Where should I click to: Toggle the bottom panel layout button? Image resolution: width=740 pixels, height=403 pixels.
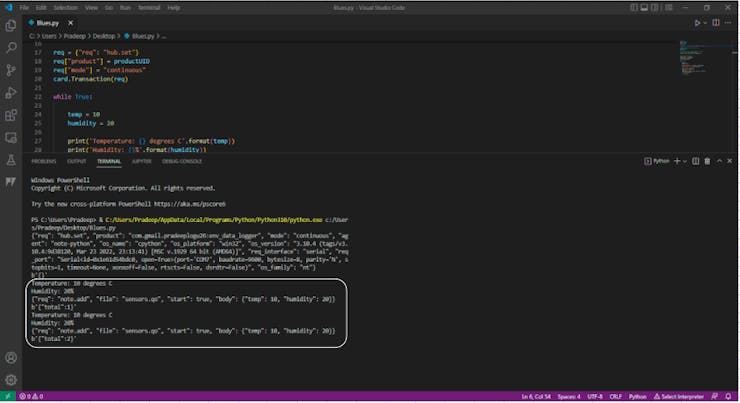pos(645,7)
